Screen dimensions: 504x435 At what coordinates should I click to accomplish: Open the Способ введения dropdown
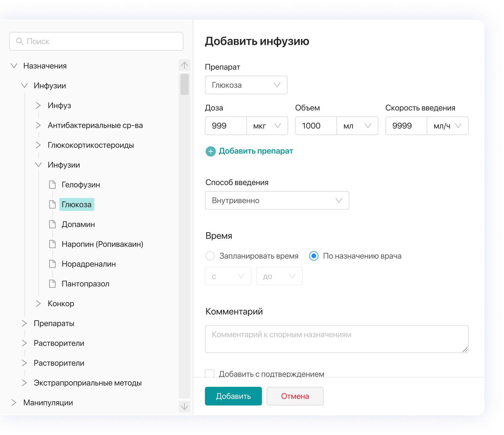277,200
